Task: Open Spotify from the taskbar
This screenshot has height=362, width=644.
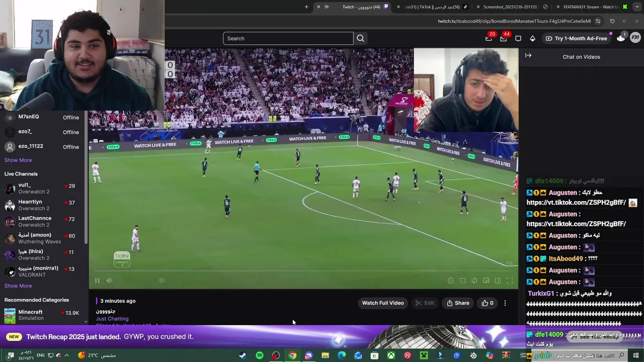Action: (260, 355)
